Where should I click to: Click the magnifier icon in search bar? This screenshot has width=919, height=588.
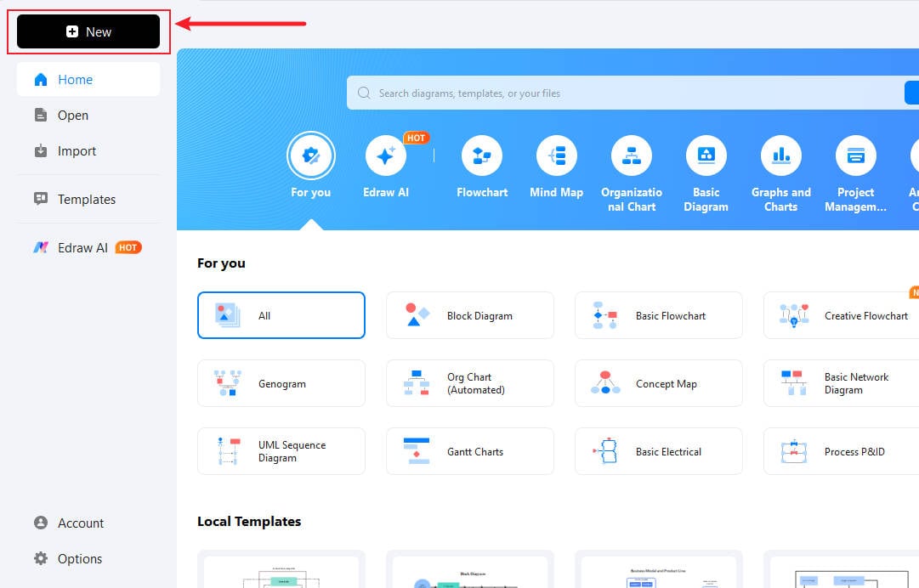point(364,93)
